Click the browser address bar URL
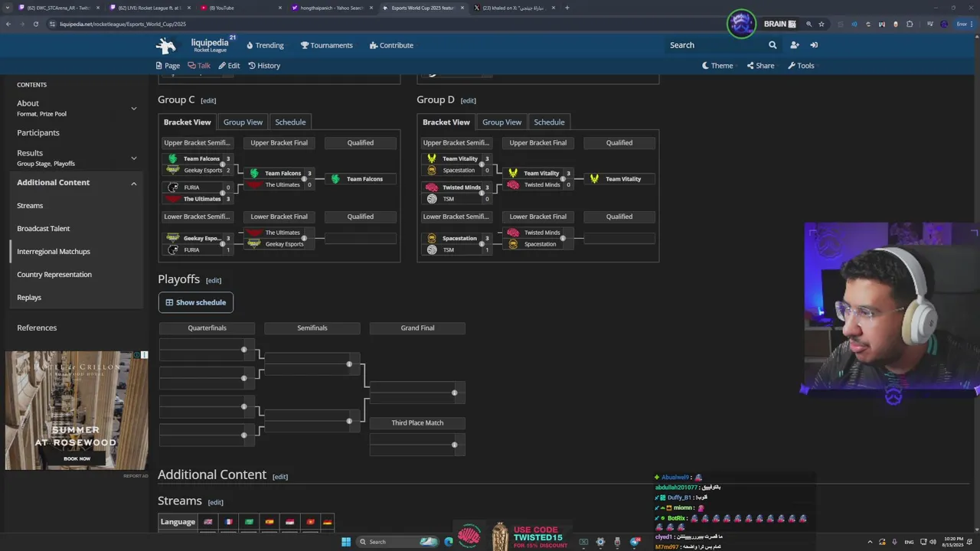The width and height of the screenshot is (980, 551). (x=122, y=24)
